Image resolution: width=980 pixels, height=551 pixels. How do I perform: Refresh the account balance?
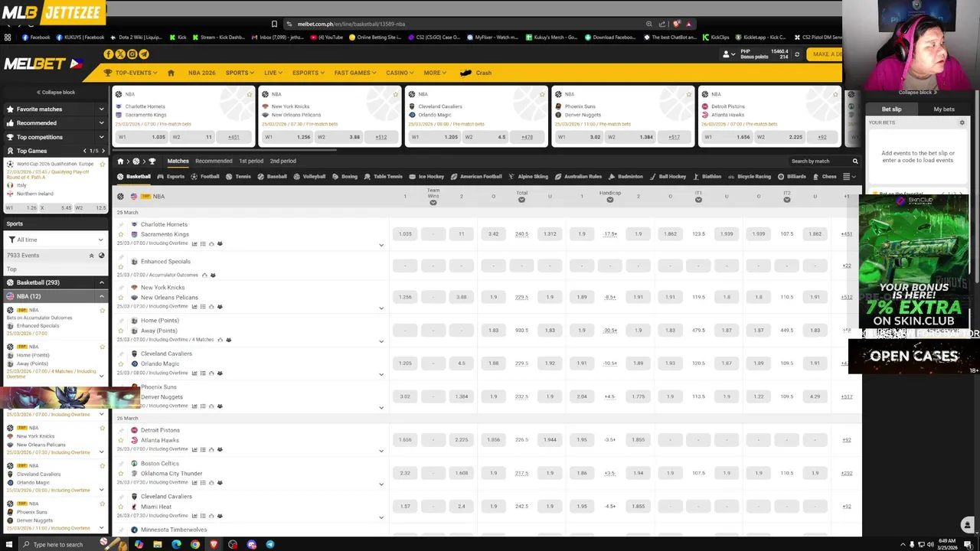[x=797, y=54]
